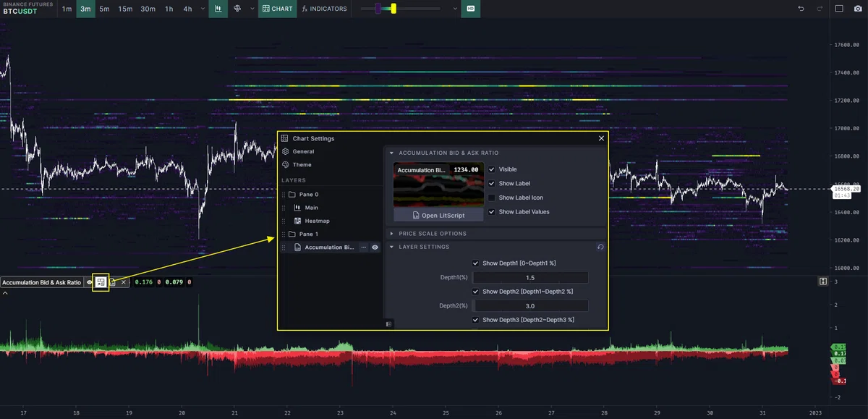Click the Open LitScript button
This screenshot has height=419, width=868.
[x=438, y=216]
